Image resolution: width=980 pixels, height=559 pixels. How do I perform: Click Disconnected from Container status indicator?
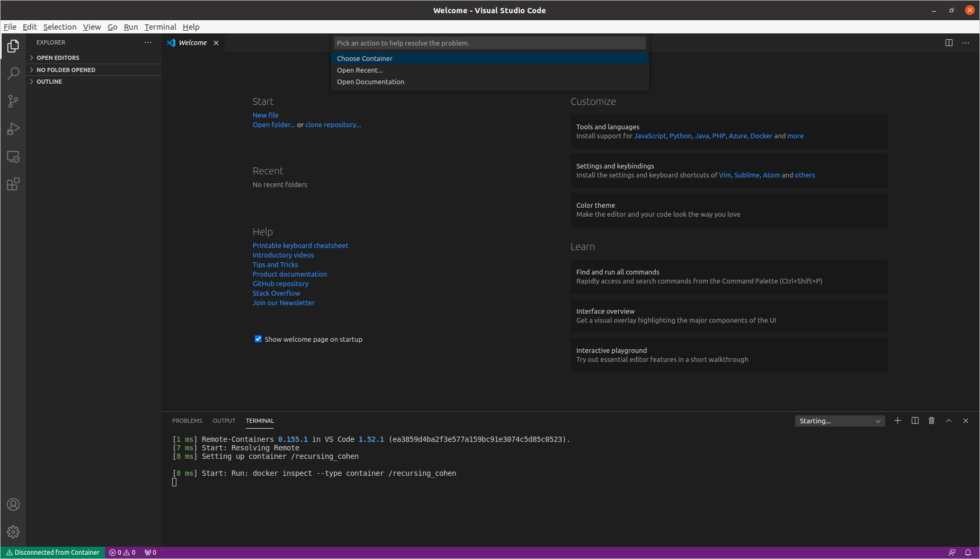53,553
